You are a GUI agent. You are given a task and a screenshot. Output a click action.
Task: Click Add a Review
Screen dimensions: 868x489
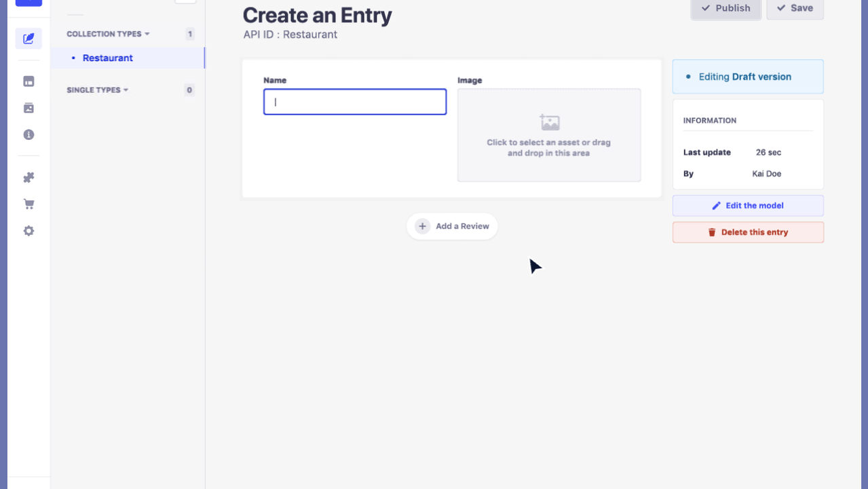453,226
